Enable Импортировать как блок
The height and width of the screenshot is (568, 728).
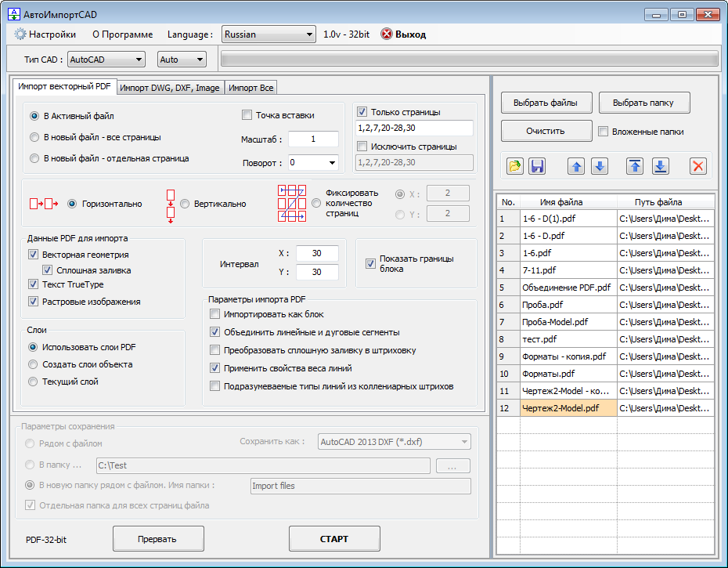[214, 314]
